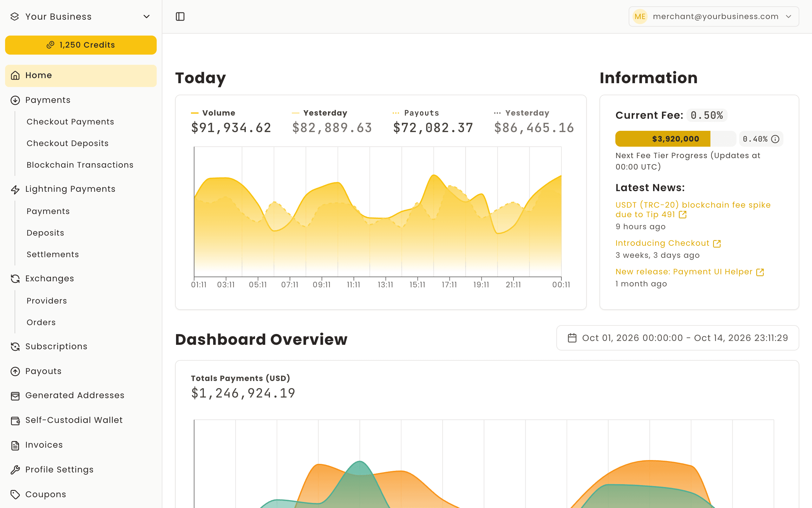Open USDT (TRC-20) blockchain fee spike news
The width and height of the screenshot is (812, 508).
(x=693, y=210)
